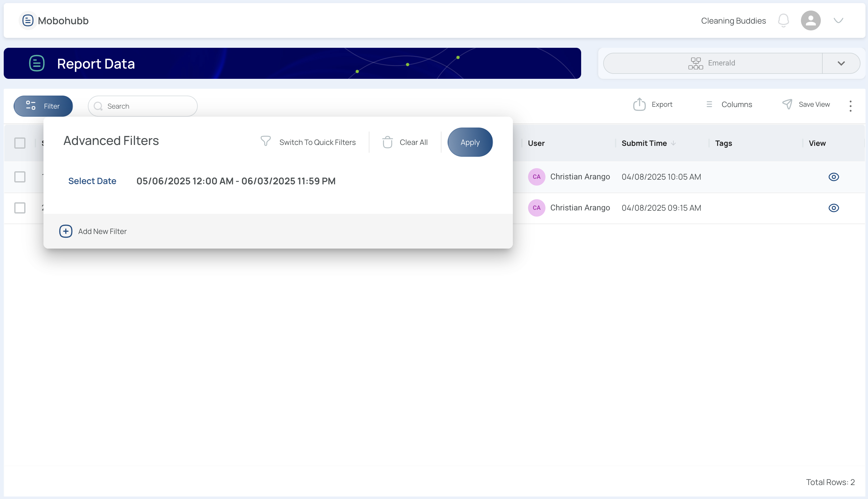View the 09:15 AM report via eye icon

(x=833, y=208)
